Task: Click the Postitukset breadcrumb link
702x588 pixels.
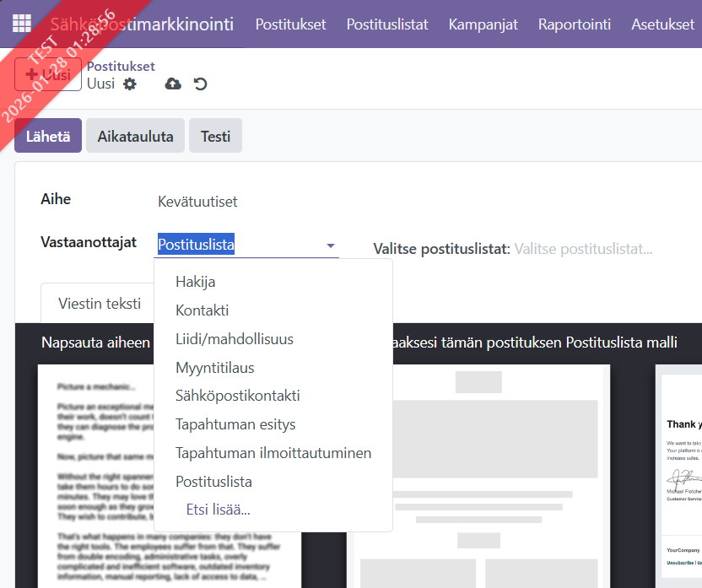Action: point(121,66)
